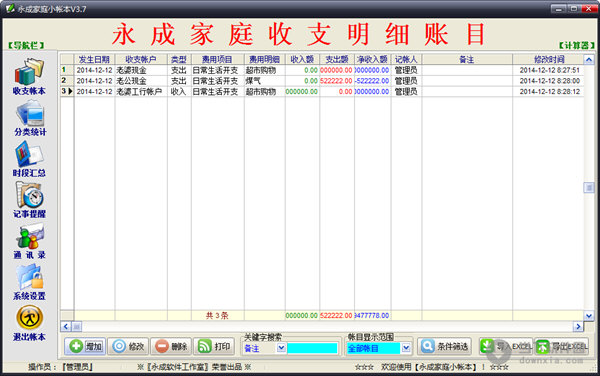Image resolution: width=600 pixels, height=376 pixels.
Task: Click the 支出额 column header
Action: click(x=337, y=59)
